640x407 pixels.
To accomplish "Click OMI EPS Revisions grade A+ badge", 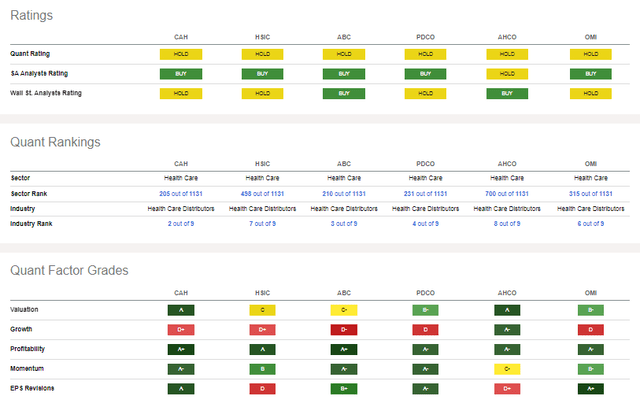I will click(591, 389).
